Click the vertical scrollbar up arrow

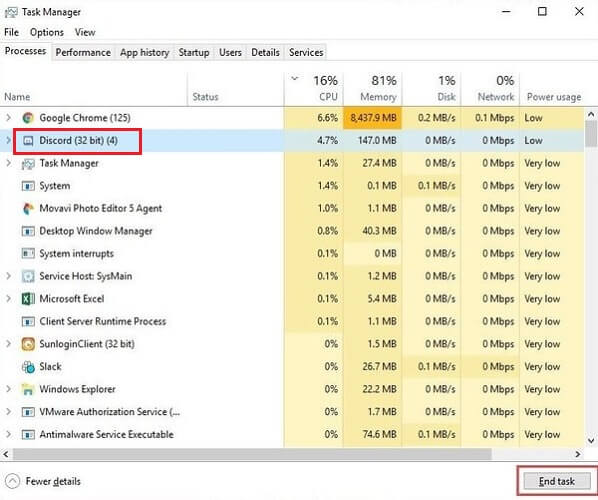pos(591,114)
